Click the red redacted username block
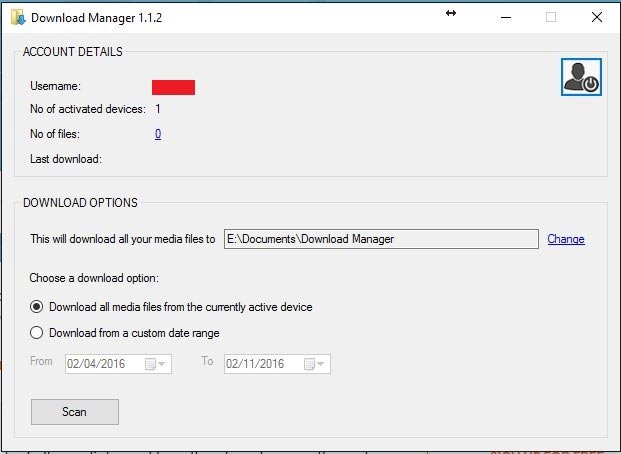Viewport: 621px width, 454px height. (x=173, y=88)
